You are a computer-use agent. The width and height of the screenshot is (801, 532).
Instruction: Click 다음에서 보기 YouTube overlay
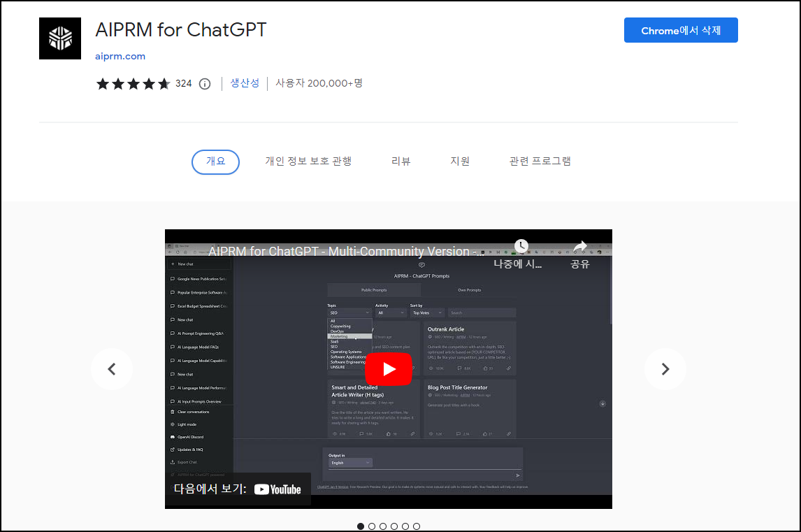tap(238, 489)
